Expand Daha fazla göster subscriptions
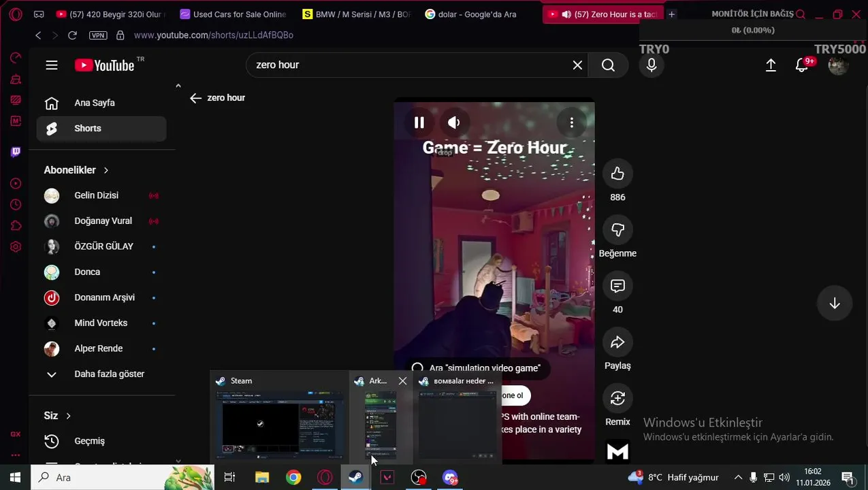868x490 pixels. pos(101,374)
